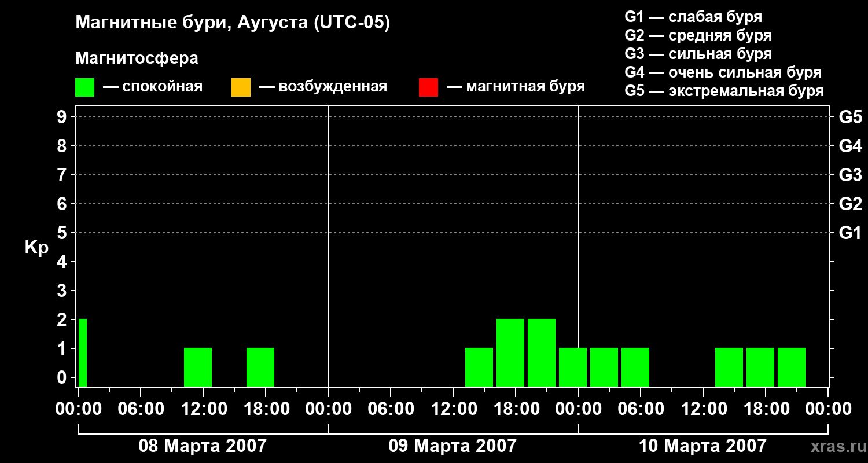Click the value 3 on the Kp axis

coord(63,291)
